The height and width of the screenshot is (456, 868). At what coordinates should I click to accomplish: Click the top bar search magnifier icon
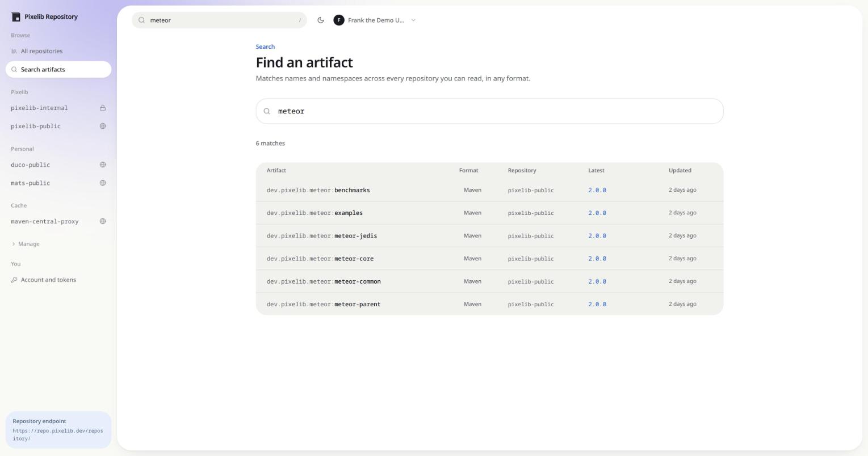[142, 20]
